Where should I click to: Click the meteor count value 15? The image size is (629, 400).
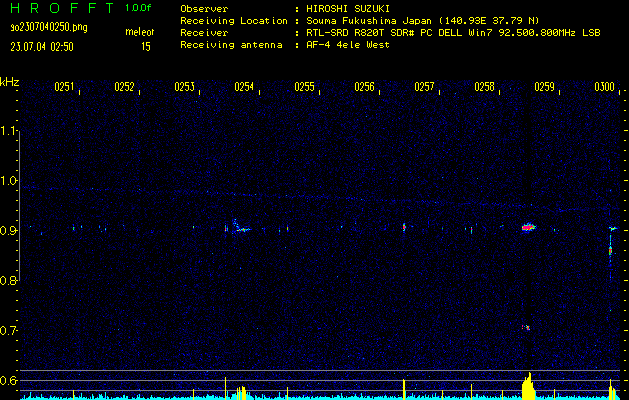pyautogui.click(x=146, y=46)
